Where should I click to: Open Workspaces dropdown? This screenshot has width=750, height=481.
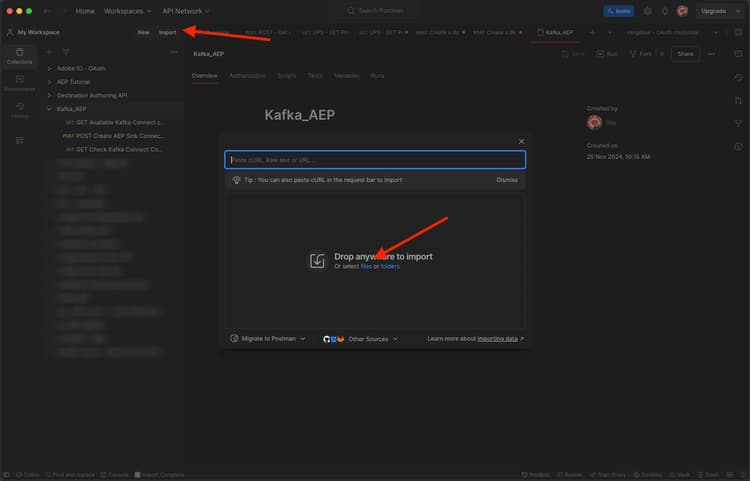(127, 11)
